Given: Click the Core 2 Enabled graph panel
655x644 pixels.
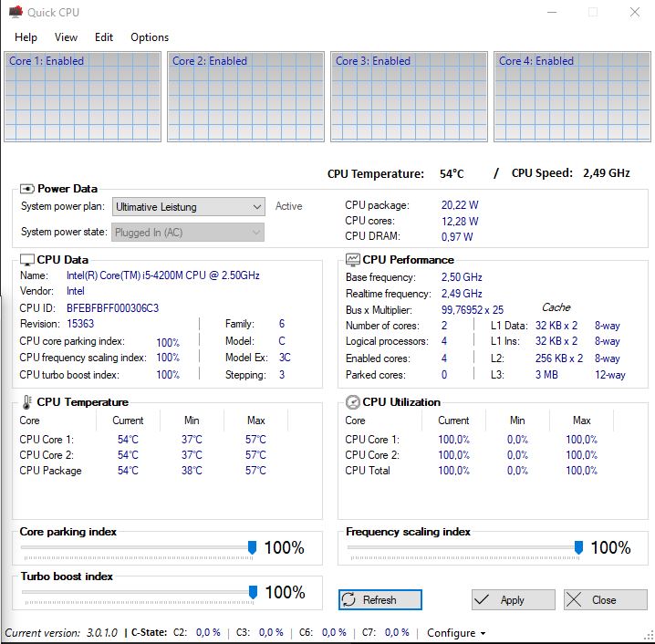Looking at the screenshot, I should click(x=245, y=97).
